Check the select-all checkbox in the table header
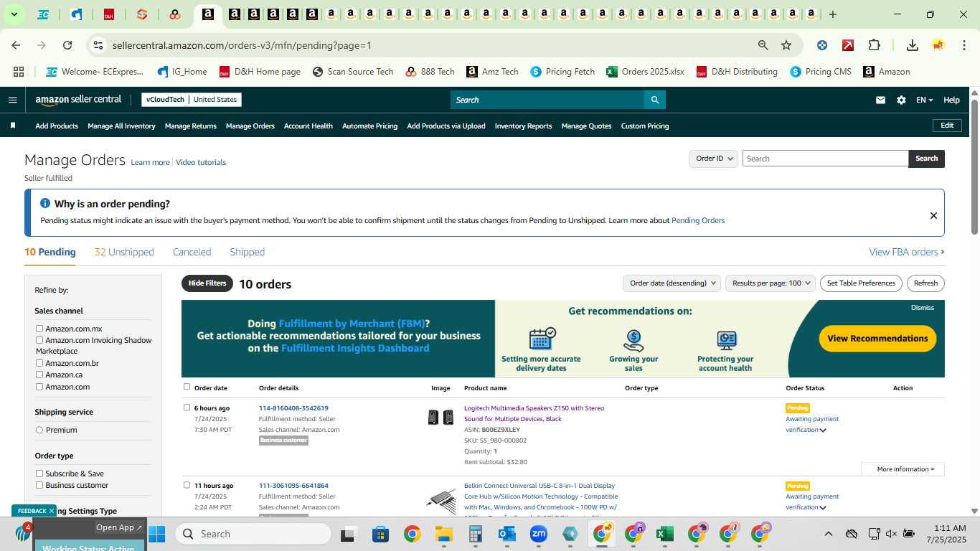The image size is (980, 551). (x=187, y=387)
